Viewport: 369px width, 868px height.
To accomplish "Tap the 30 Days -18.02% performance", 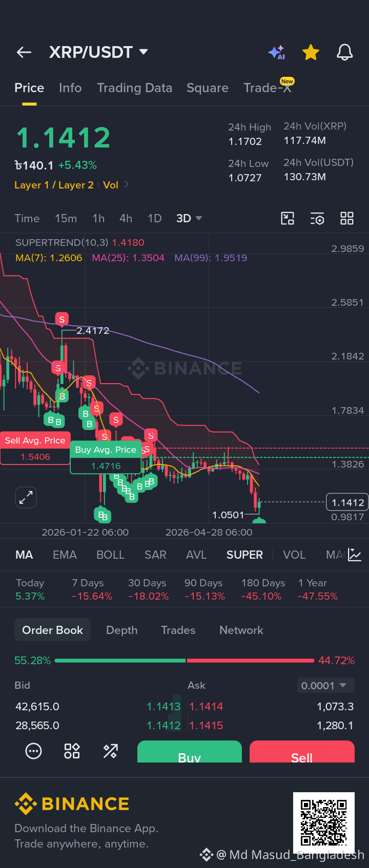I will pyautogui.click(x=148, y=589).
